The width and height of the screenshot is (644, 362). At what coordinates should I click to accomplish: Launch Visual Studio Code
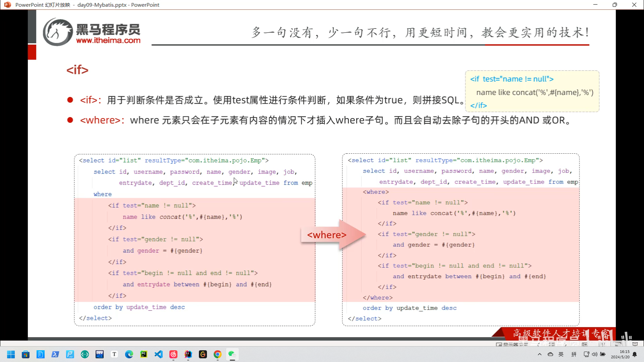[x=159, y=354]
